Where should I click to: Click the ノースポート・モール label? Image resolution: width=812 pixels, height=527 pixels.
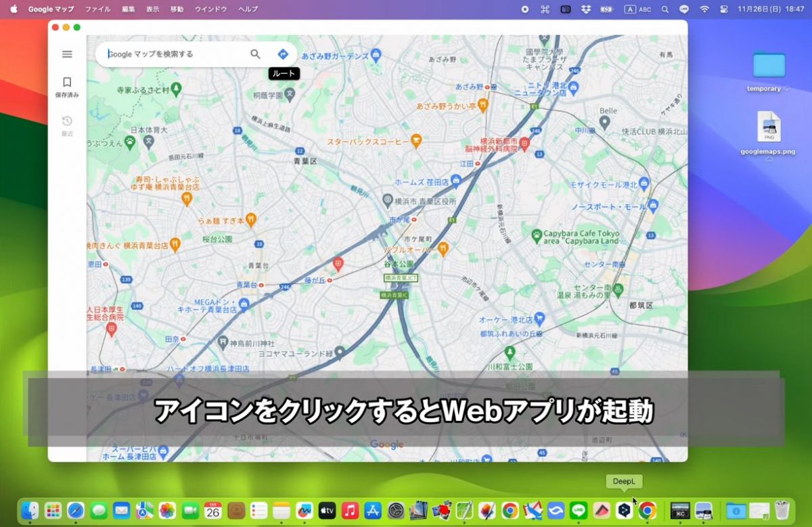(609, 206)
